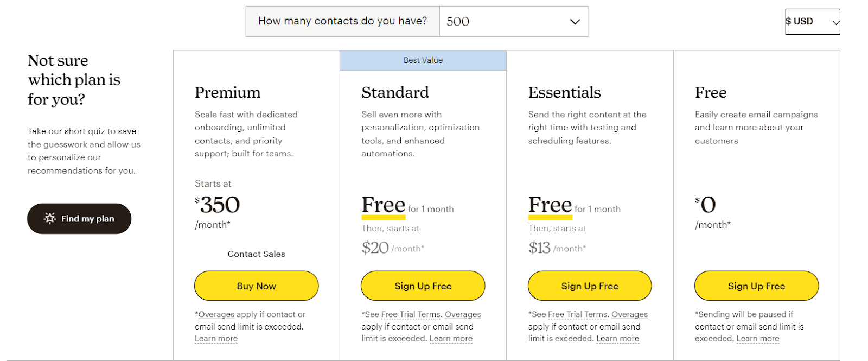The image size is (868, 361).
Task: Click Overages link in Essentials footnote
Action: tap(629, 314)
